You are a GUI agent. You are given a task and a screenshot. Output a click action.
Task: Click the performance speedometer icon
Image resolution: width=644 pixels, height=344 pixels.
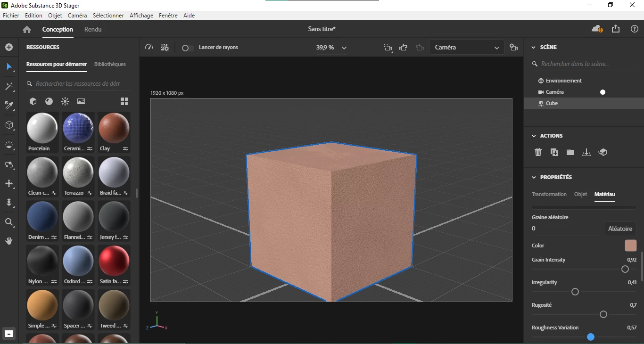[149, 47]
